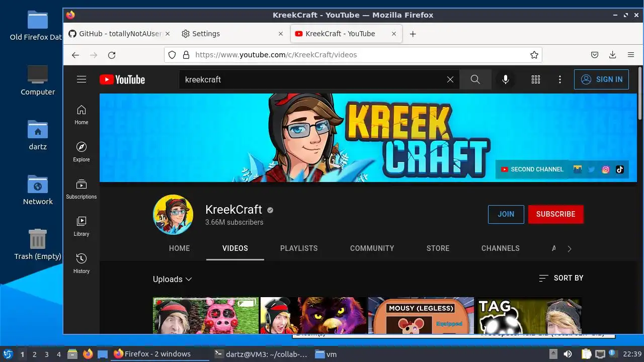Open the YouTube guide hamburger menu

coord(82,79)
